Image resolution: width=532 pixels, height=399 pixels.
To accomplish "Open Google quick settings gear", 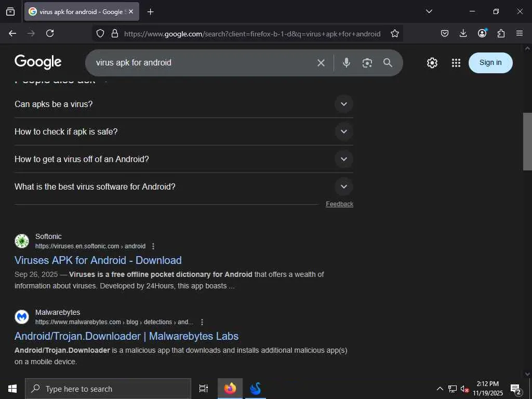I will click(x=432, y=63).
